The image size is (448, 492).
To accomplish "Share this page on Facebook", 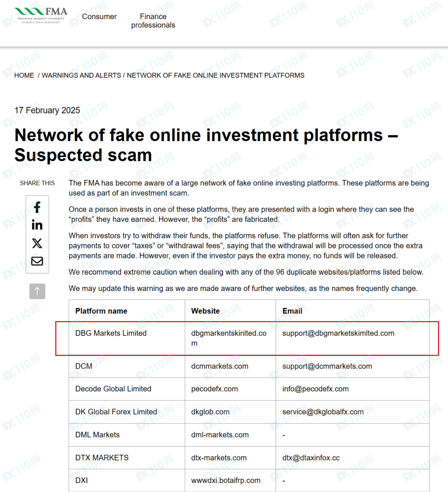I will pos(37,207).
